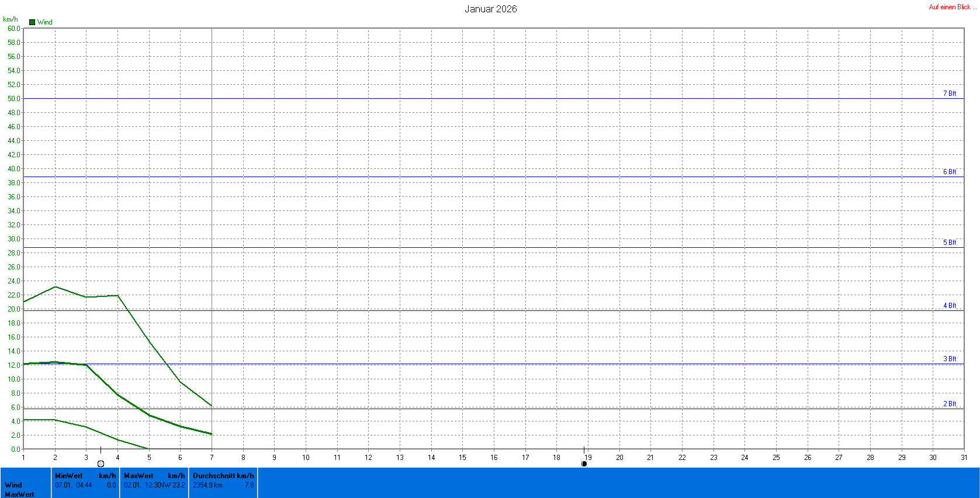This screenshot has width=980, height=498.
Task: Click the 'Wind' legend text label
Action: 45,22
